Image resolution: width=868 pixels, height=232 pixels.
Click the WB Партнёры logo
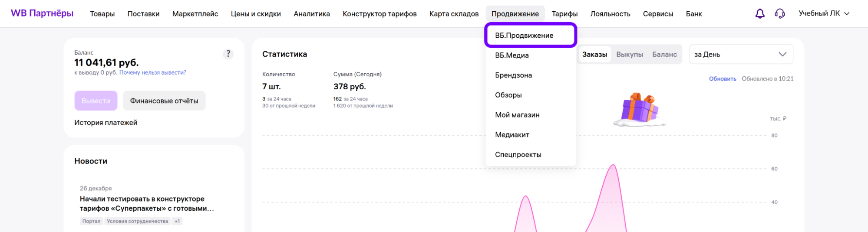click(x=42, y=13)
